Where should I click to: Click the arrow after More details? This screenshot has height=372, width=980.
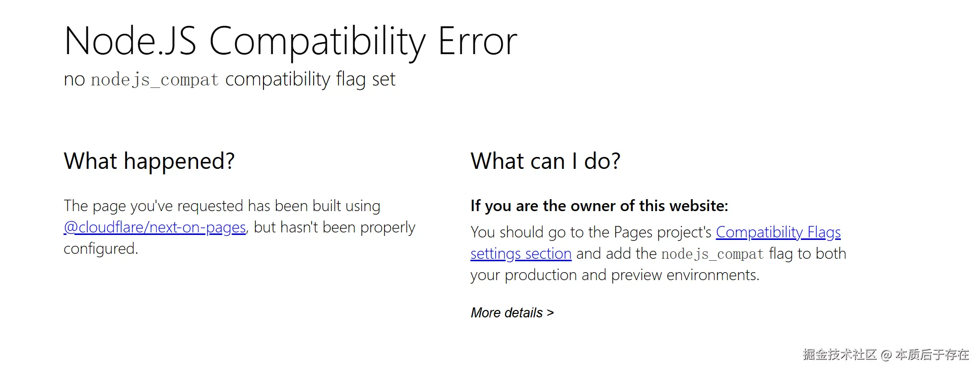point(550,313)
